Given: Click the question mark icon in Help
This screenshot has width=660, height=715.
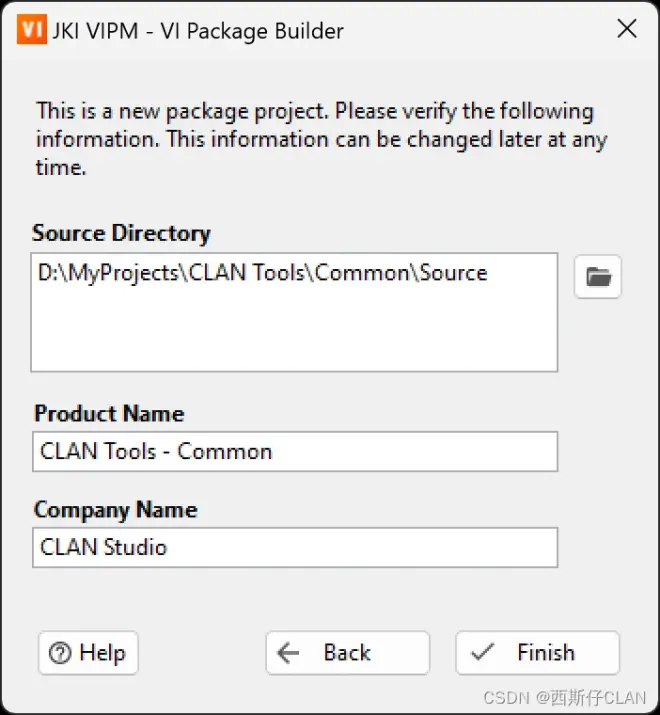Looking at the screenshot, I should click(x=60, y=653).
